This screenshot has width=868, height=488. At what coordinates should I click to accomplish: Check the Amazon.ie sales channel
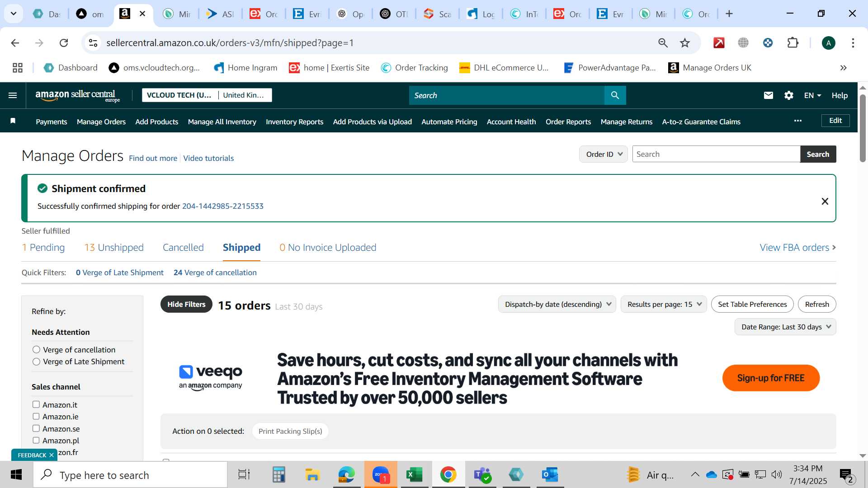coord(36,416)
